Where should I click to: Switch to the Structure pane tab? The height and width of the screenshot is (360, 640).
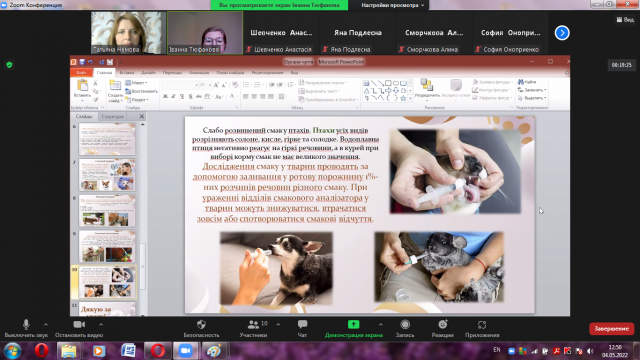112,117
